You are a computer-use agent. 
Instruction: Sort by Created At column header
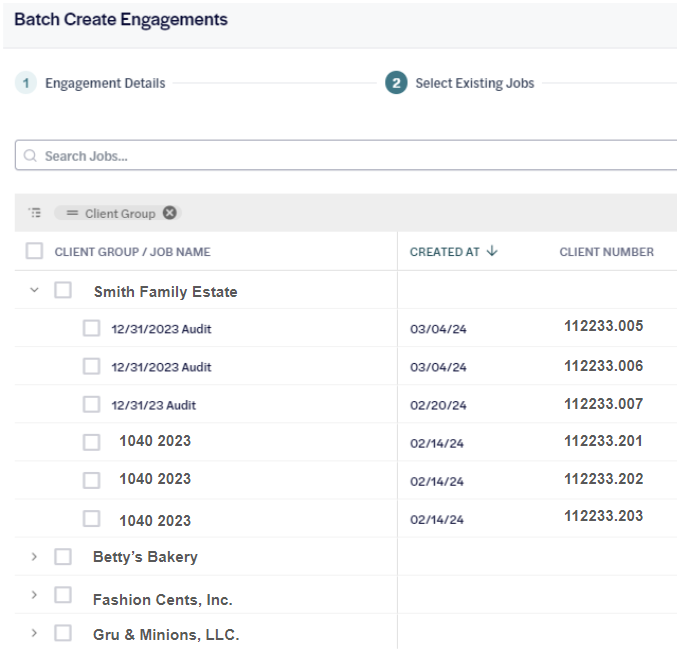[444, 252]
